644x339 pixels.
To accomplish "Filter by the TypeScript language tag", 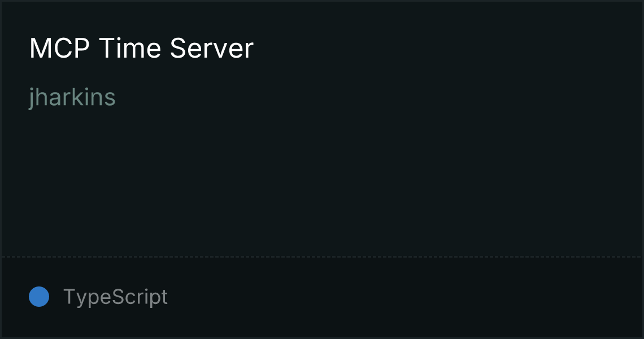I will point(115,297).
